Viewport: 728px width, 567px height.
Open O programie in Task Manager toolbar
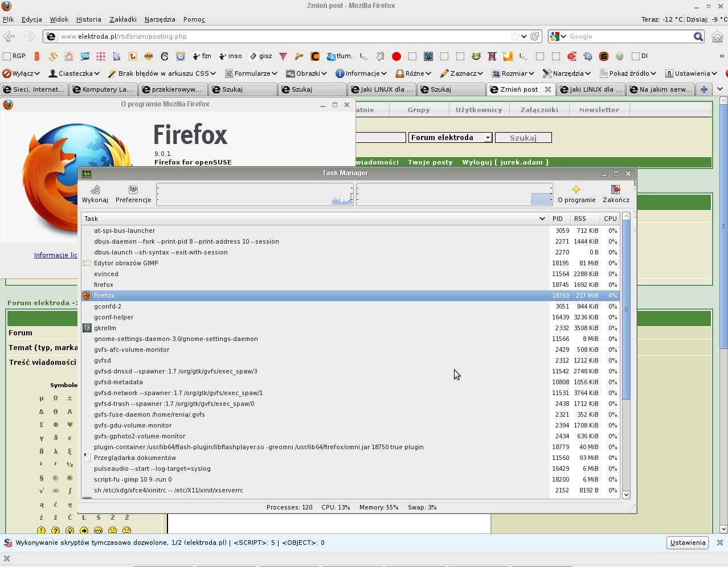pos(576,194)
